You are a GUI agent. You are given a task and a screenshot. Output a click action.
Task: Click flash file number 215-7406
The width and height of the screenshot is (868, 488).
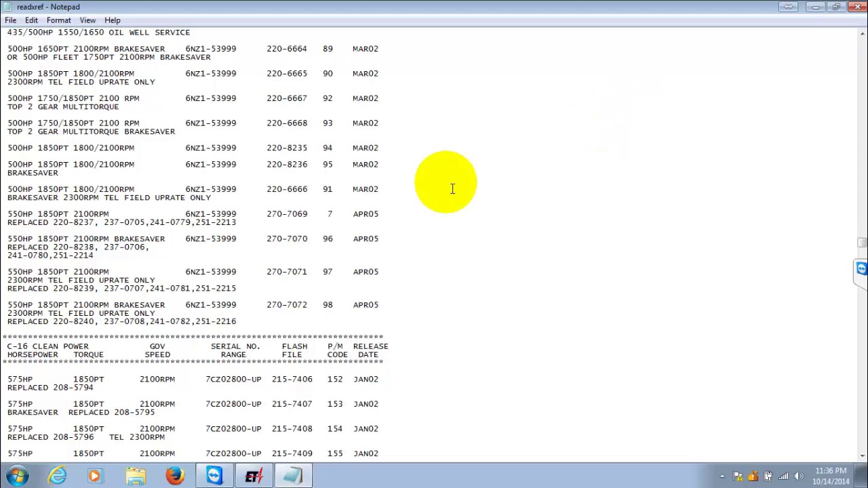(x=292, y=380)
